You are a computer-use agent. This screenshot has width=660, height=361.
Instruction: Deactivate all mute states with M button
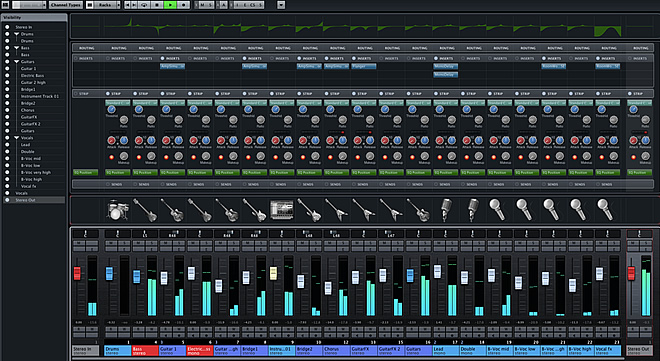(202, 5)
